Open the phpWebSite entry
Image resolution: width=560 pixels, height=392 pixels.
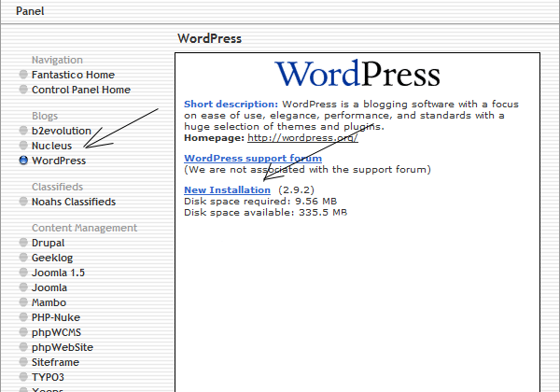tap(63, 347)
